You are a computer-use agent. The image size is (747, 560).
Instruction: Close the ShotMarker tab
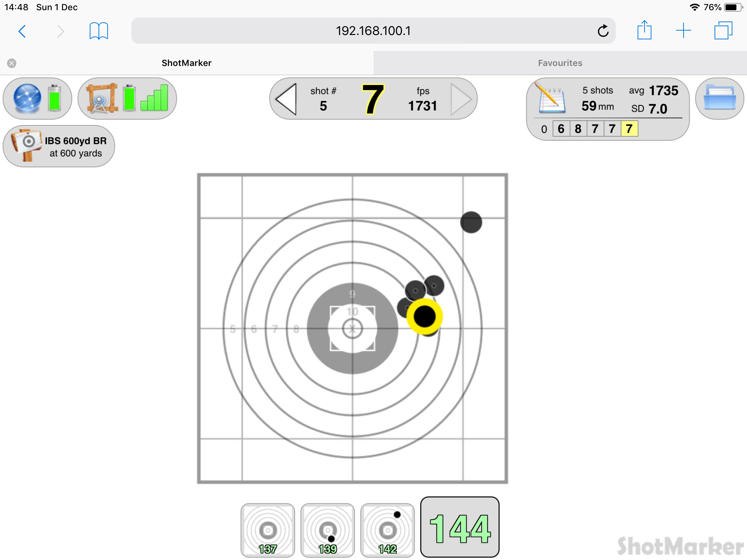point(12,63)
